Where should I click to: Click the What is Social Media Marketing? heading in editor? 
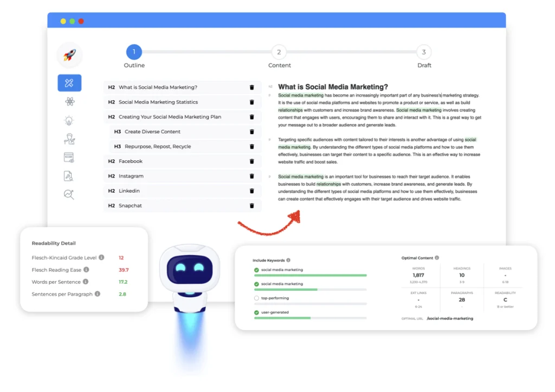(333, 87)
